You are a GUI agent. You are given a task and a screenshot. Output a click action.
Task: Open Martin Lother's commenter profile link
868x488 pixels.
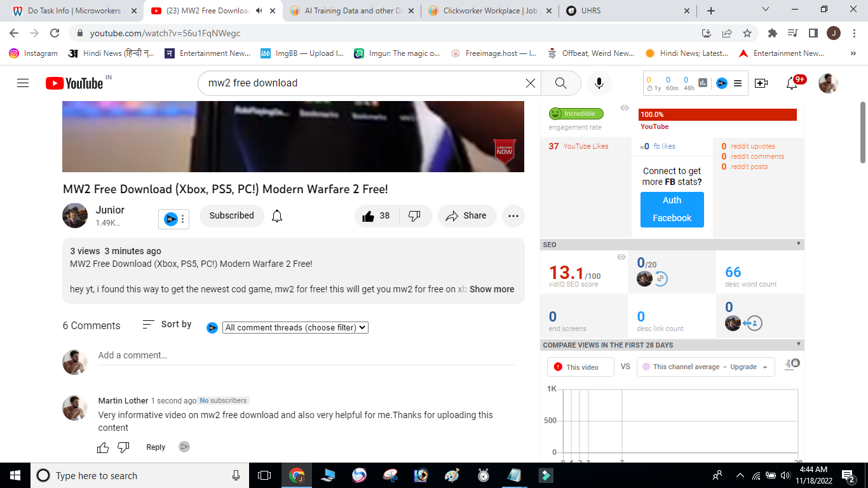pos(123,401)
